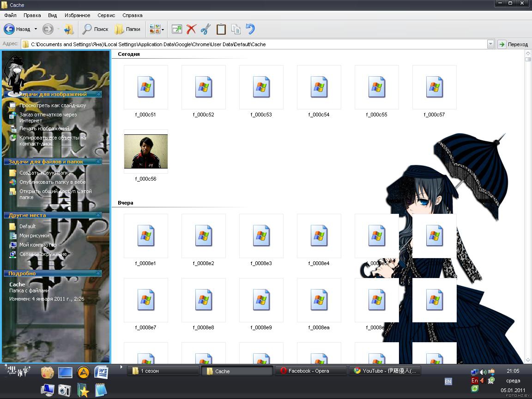Click Создать новую папку link

point(45,173)
